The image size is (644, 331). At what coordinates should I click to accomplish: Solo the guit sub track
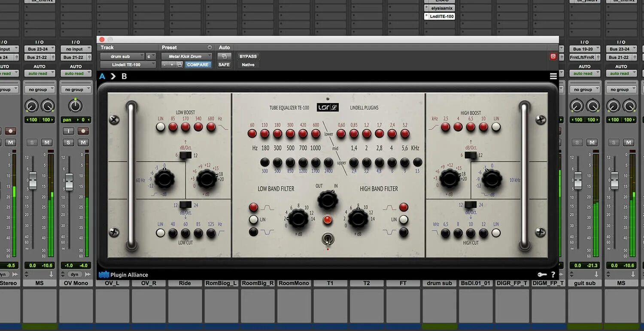(577, 143)
